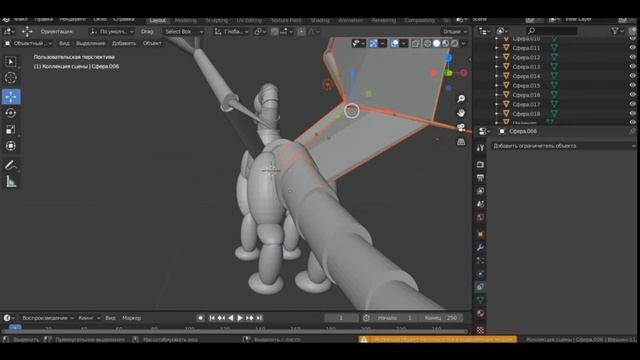Open the Object properties tab icon
The image size is (640, 360).
[x=480, y=234]
